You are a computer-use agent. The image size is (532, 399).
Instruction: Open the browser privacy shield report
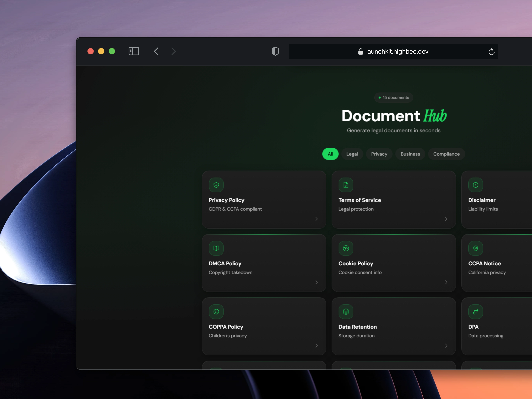275,51
